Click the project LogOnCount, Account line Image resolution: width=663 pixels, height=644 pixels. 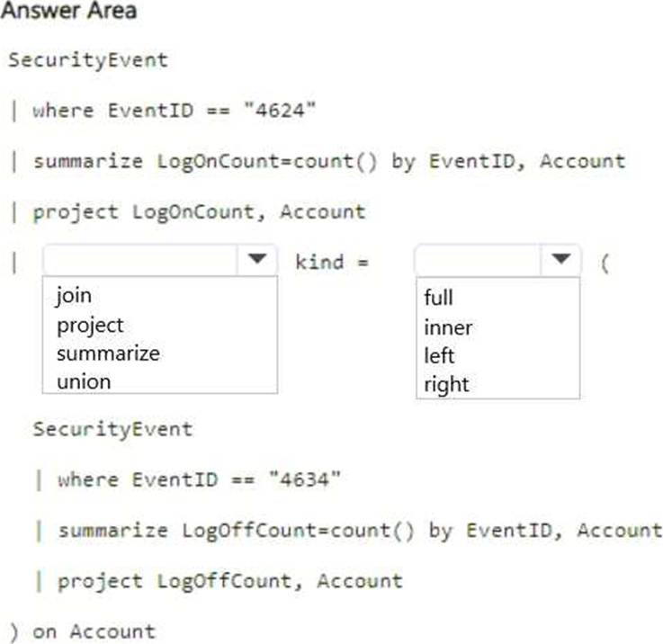[199, 212]
